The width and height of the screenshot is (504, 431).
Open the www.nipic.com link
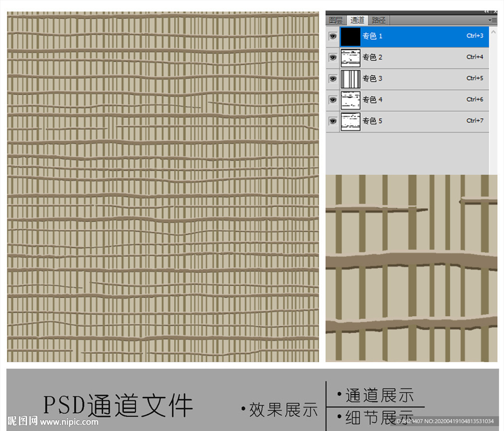click(69, 422)
